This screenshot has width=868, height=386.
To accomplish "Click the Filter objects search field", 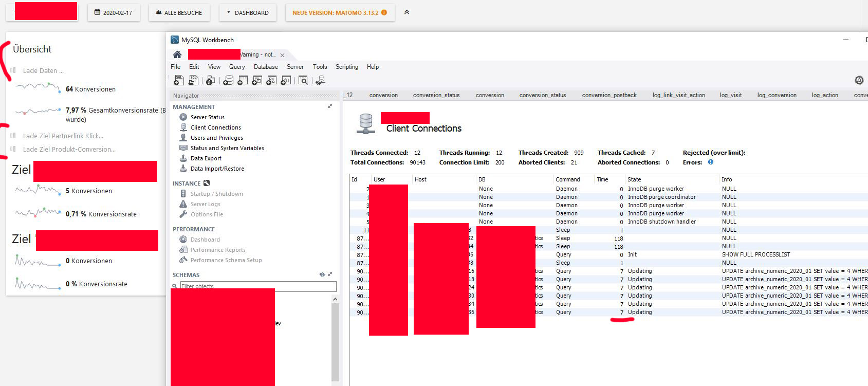I will [258, 286].
